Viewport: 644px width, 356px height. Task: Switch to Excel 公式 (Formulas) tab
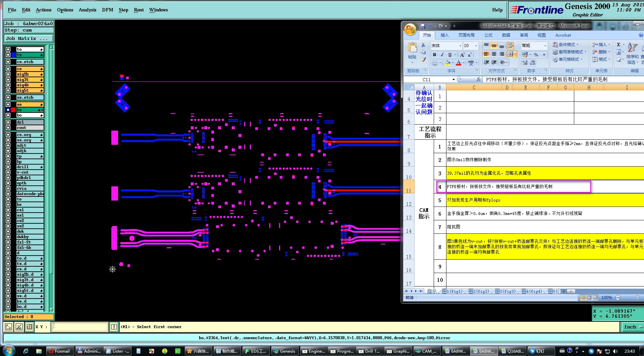(x=488, y=35)
